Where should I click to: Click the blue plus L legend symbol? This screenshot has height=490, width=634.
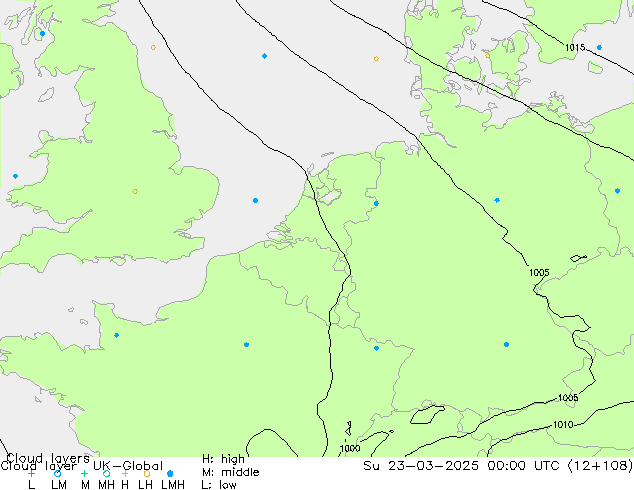(31, 473)
